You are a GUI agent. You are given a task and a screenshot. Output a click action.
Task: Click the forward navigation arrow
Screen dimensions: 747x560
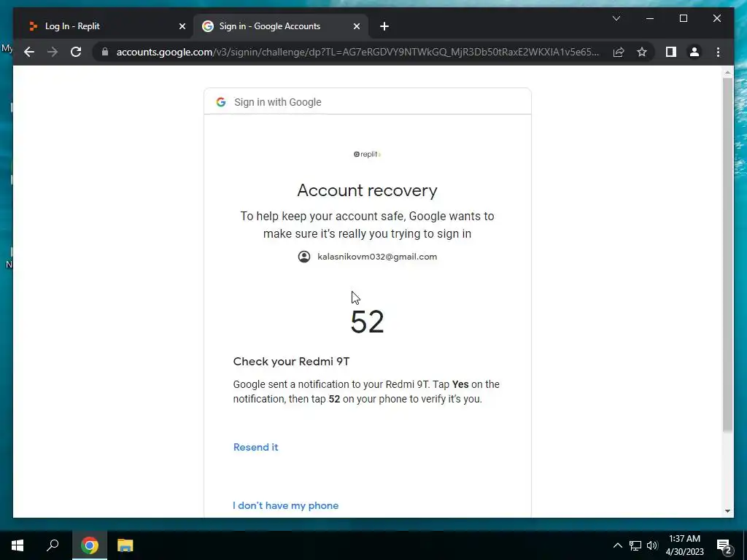tap(53, 52)
